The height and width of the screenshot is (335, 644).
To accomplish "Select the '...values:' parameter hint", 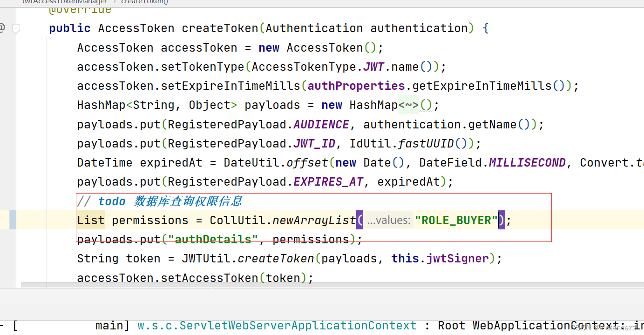I will click(388, 220).
